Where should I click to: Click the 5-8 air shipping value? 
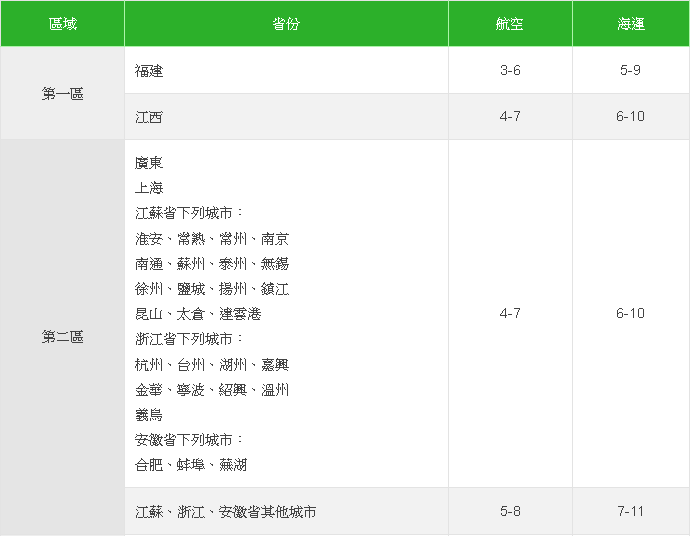510,512
